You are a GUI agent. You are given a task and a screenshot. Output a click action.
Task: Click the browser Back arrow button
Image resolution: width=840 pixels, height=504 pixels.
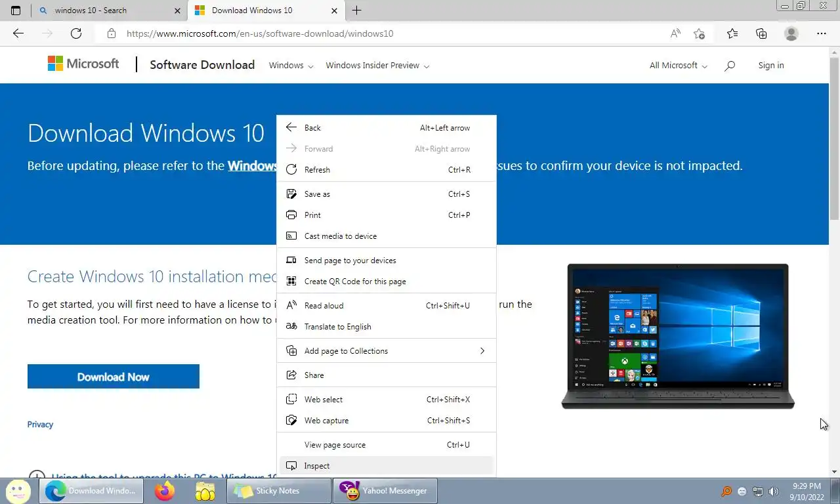pyautogui.click(x=18, y=33)
